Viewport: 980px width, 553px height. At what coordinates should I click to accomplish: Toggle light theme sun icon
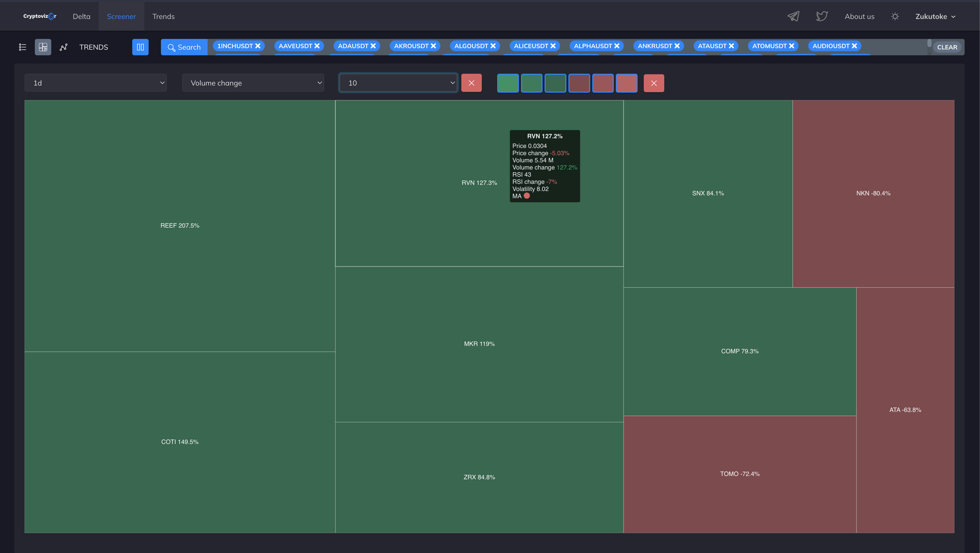[x=895, y=16]
